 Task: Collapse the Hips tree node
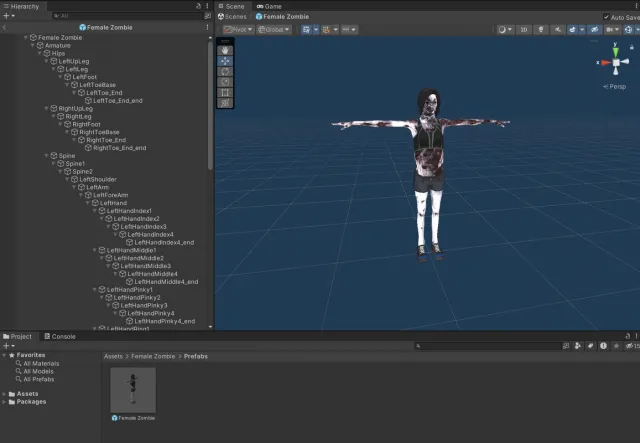coord(40,53)
